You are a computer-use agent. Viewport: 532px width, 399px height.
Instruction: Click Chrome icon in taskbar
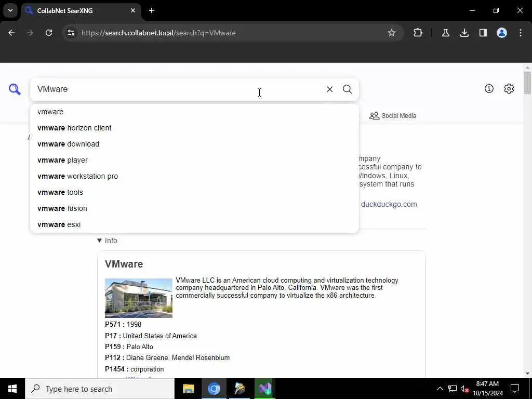(x=214, y=389)
